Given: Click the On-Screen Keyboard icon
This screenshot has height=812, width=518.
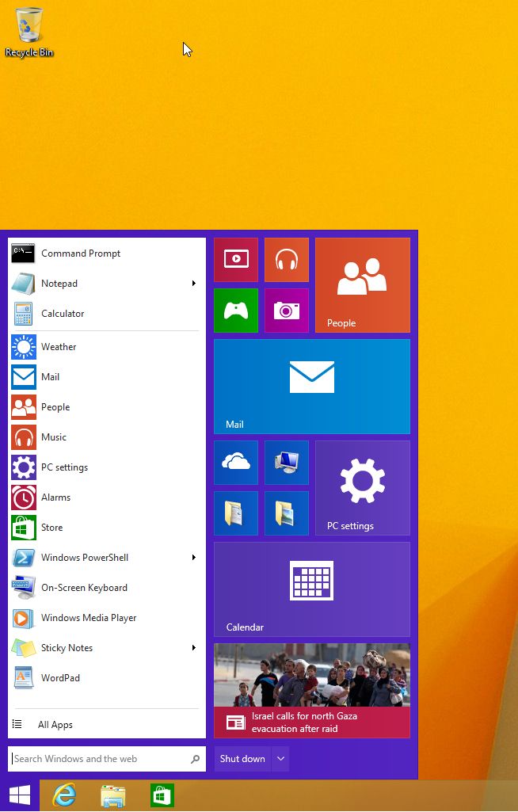Looking at the screenshot, I should tap(24, 587).
